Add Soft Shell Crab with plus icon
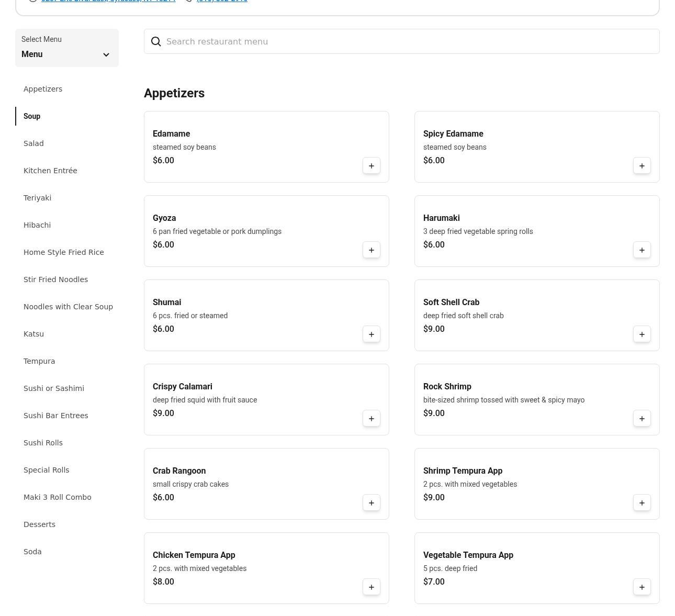The width and height of the screenshot is (675, 616). (x=642, y=334)
